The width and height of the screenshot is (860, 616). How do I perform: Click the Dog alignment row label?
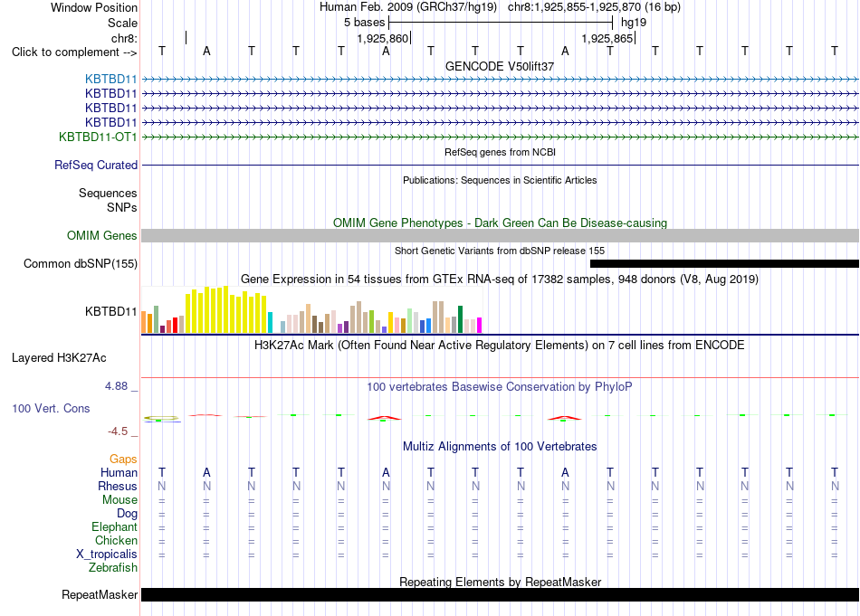tap(128, 514)
